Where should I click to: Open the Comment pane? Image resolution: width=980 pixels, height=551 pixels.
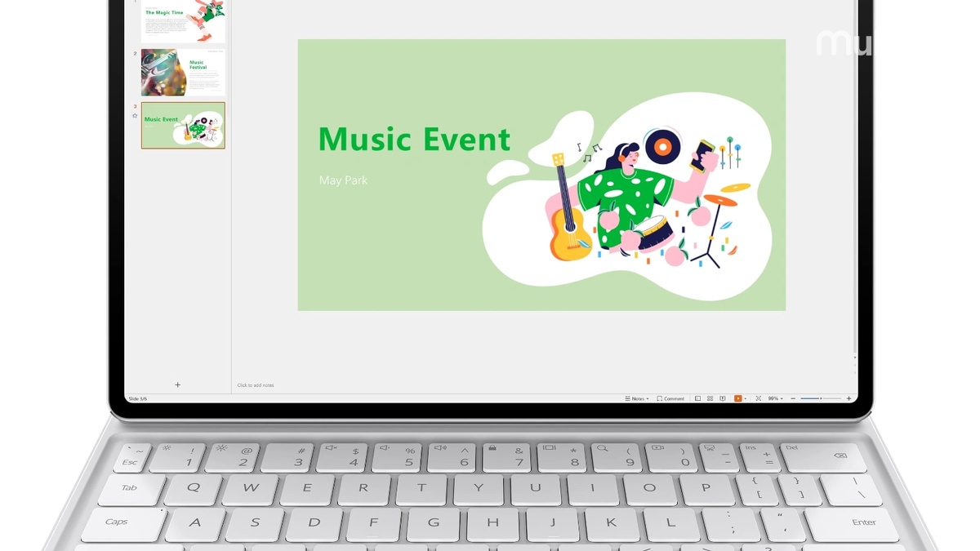point(671,398)
